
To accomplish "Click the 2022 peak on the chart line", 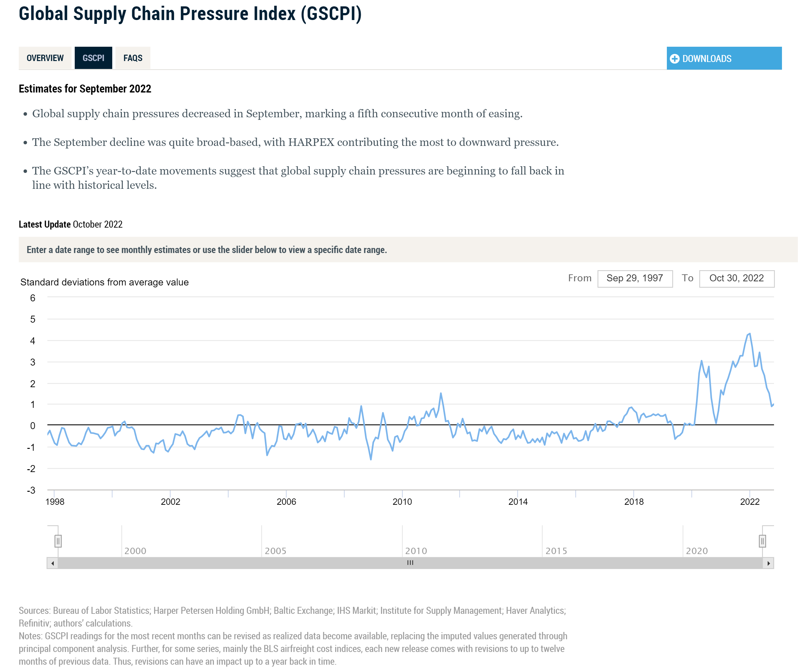I will tap(749, 334).
